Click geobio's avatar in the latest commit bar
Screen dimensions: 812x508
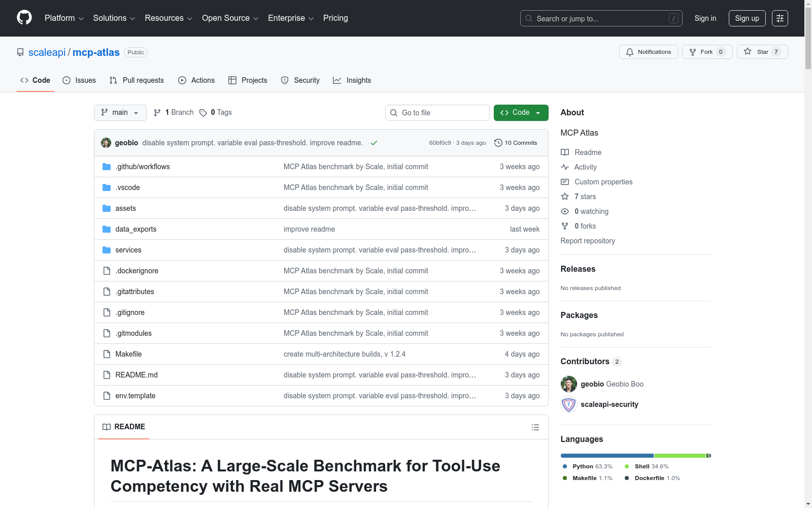click(106, 143)
